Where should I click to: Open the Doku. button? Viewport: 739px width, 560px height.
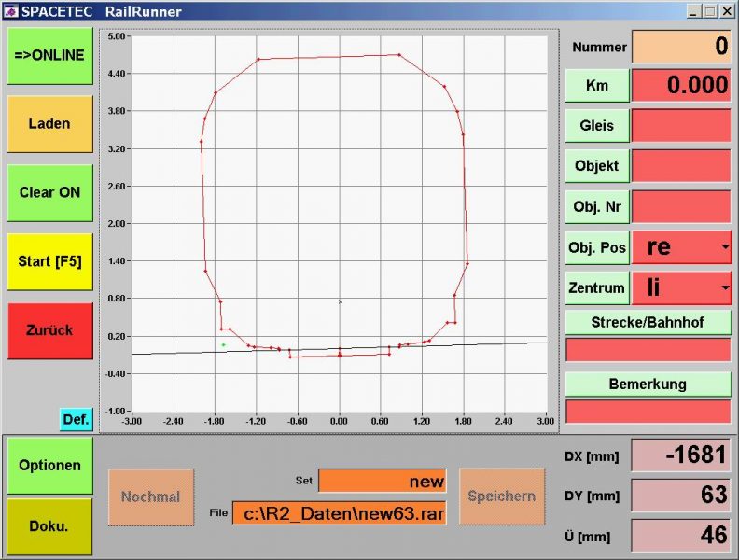(49, 526)
